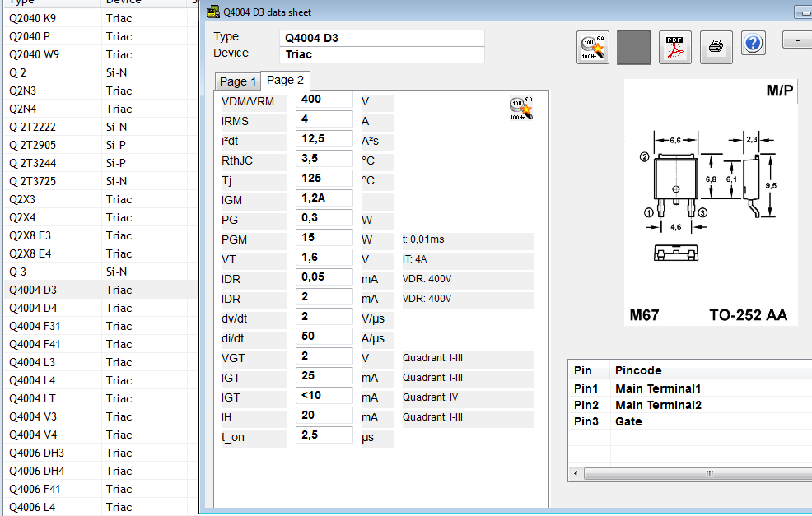Select Q4004 V3 in the device list
Screen dimensions: 812x516
[100, 416]
